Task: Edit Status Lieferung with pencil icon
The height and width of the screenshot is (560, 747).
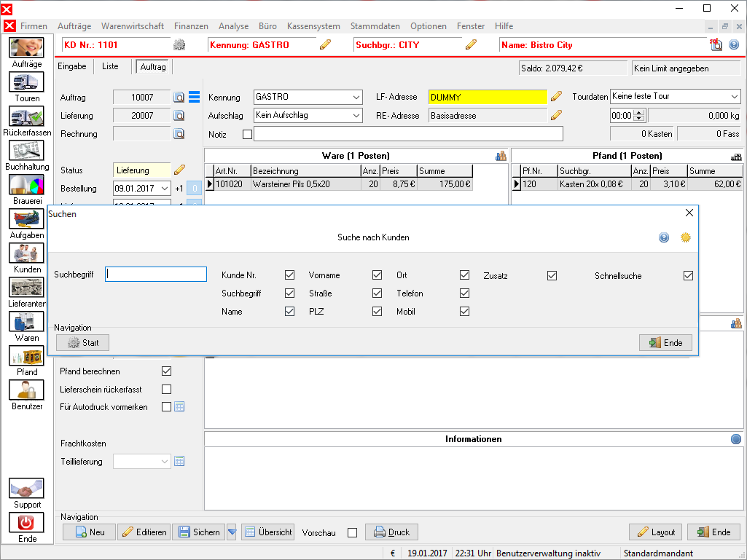Action: tap(179, 170)
